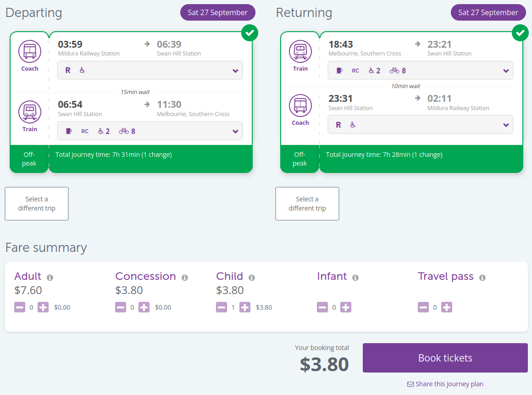Click the bicycle icon on departing train
The image size is (532, 395).
click(x=124, y=131)
